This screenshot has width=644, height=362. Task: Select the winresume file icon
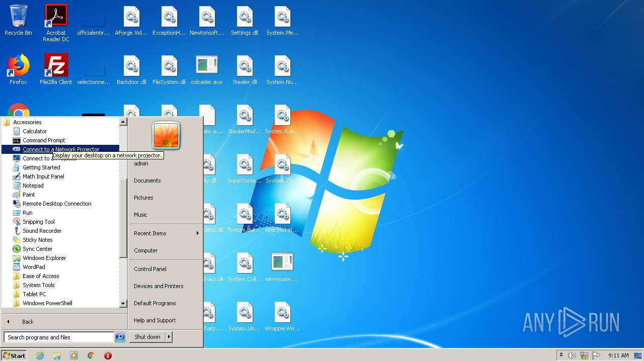(282, 267)
